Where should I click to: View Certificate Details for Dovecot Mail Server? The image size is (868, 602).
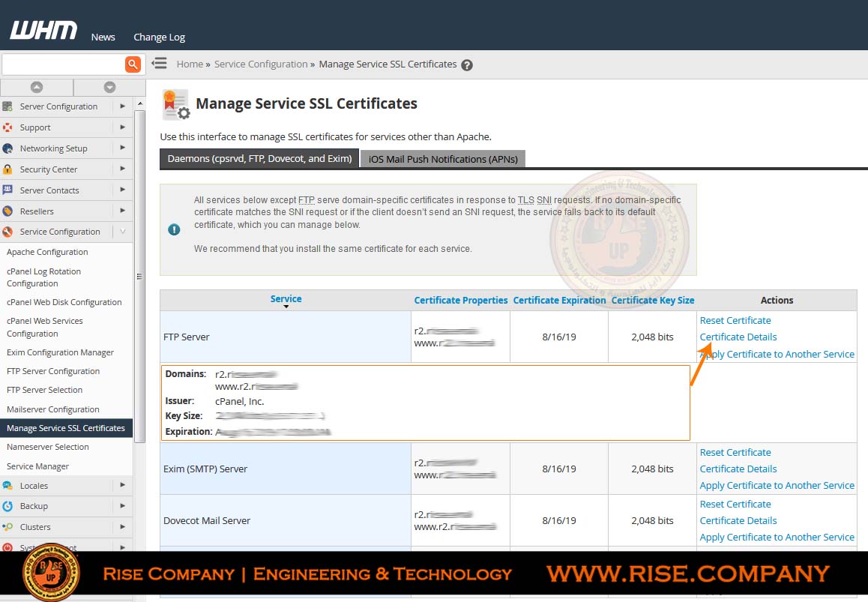(738, 521)
